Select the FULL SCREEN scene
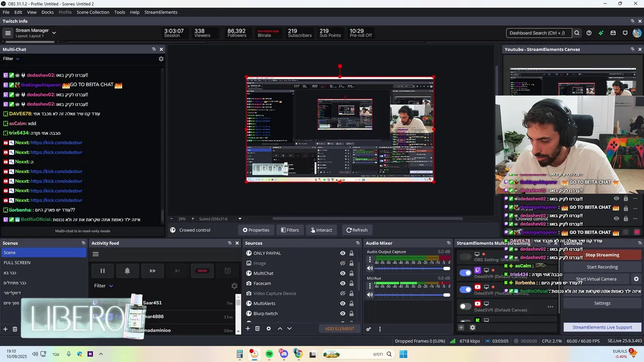This screenshot has width=644, height=362. pyautogui.click(x=17, y=262)
